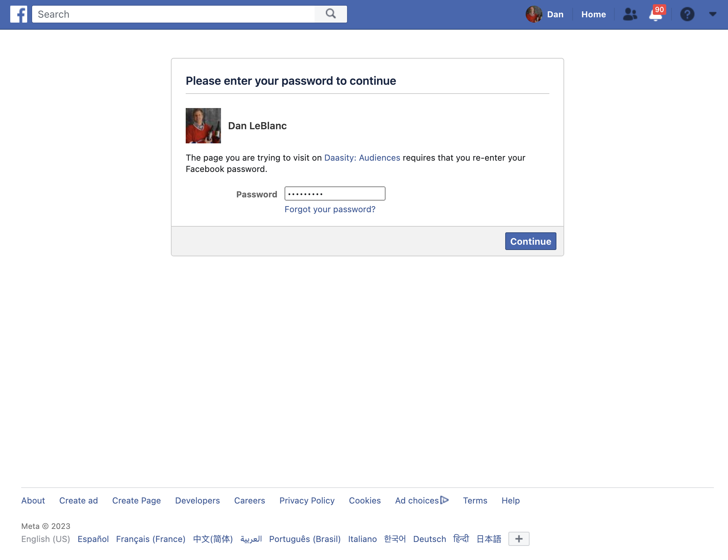The height and width of the screenshot is (560, 728).
Task: Switch language to Español
Action: pyautogui.click(x=93, y=539)
